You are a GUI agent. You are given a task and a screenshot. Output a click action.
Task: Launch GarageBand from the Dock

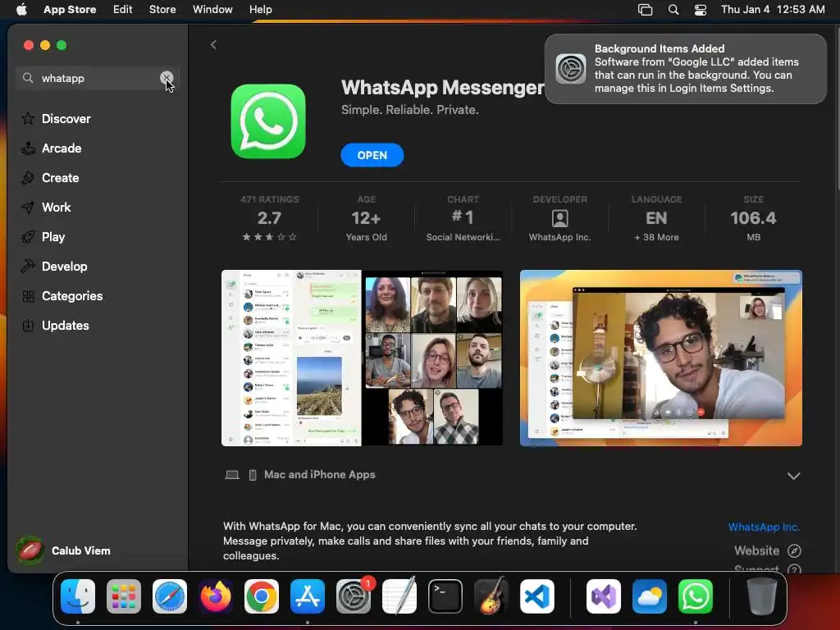point(491,596)
